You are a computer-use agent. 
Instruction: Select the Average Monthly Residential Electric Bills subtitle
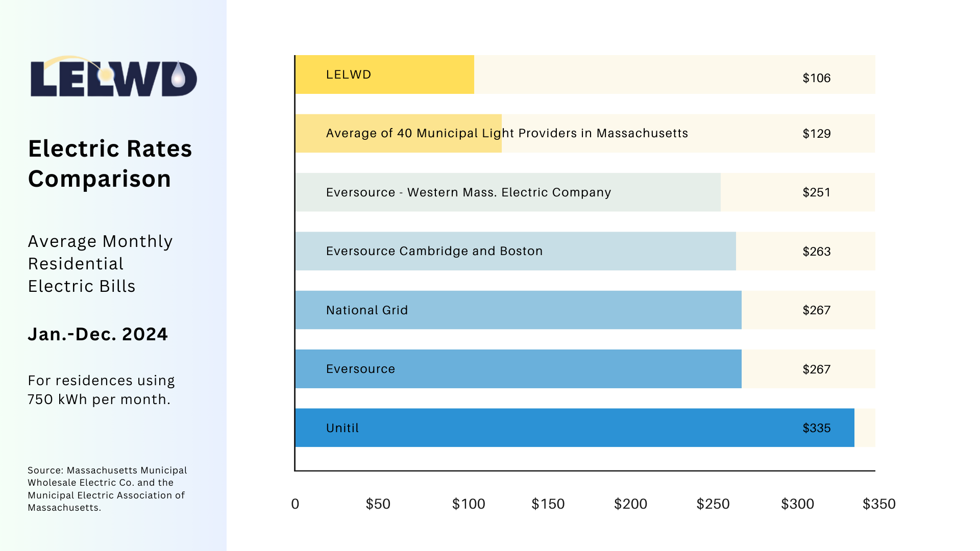(x=101, y=264)
